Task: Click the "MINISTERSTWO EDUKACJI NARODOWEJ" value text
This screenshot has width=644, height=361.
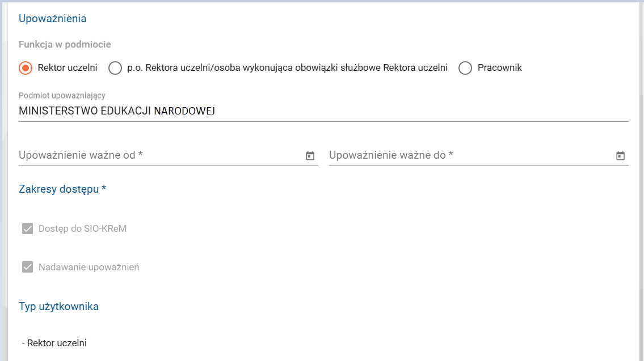Action: (x=117, y=111)
